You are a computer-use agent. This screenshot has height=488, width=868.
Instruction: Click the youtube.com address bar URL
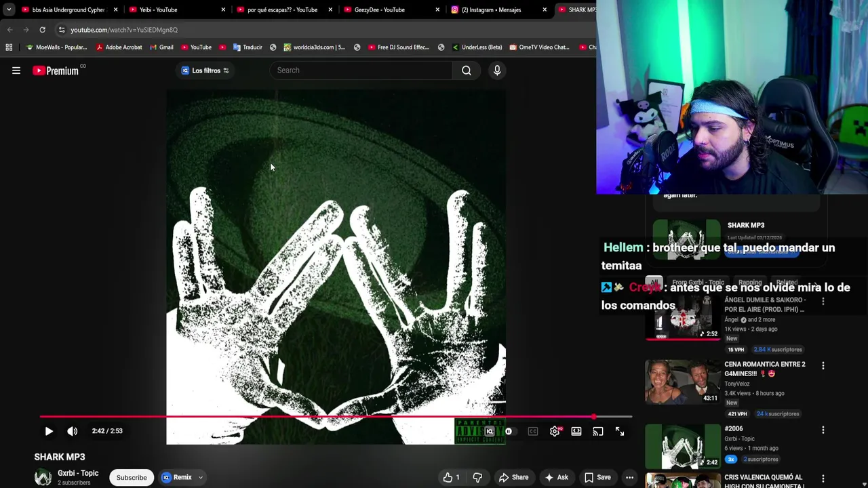point(124,30)
